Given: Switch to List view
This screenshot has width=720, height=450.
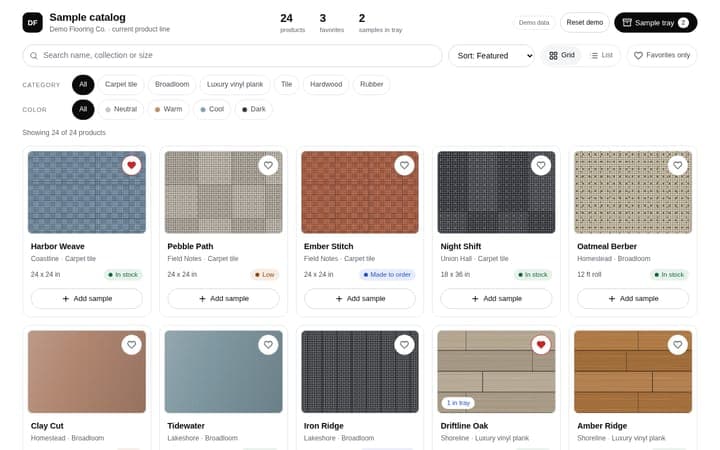Looking at the screenshot, I should pos(602,56).
